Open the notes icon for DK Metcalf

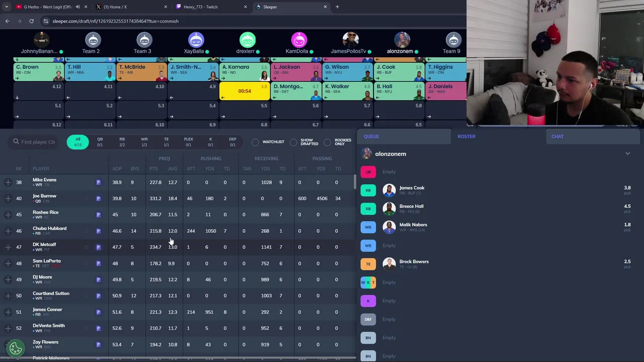99,247
